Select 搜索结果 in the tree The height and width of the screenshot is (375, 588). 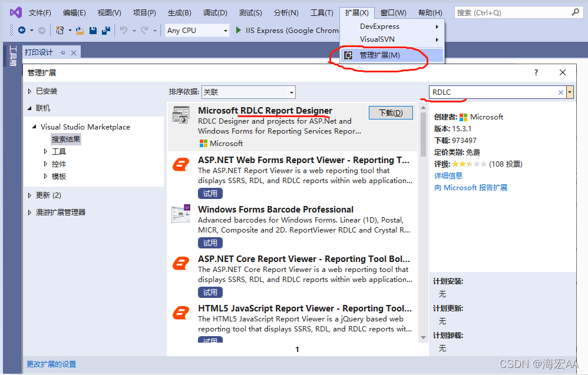click(x=66, y=140)
